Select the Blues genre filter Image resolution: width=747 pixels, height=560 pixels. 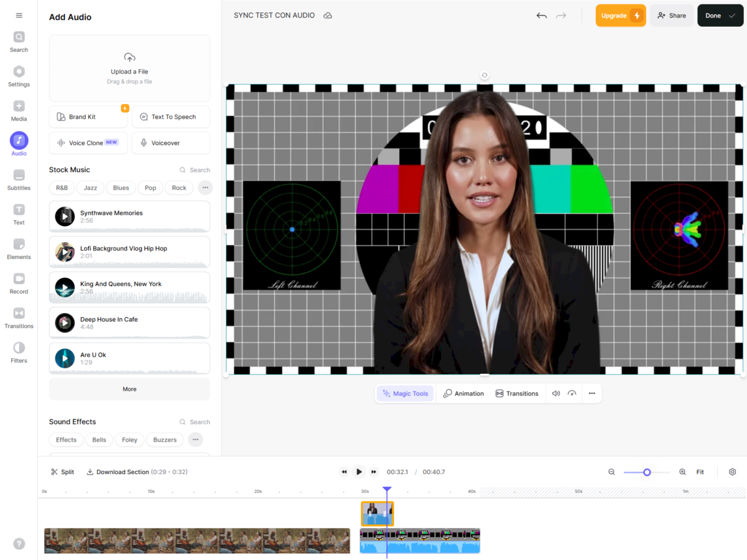pos(121,187)
